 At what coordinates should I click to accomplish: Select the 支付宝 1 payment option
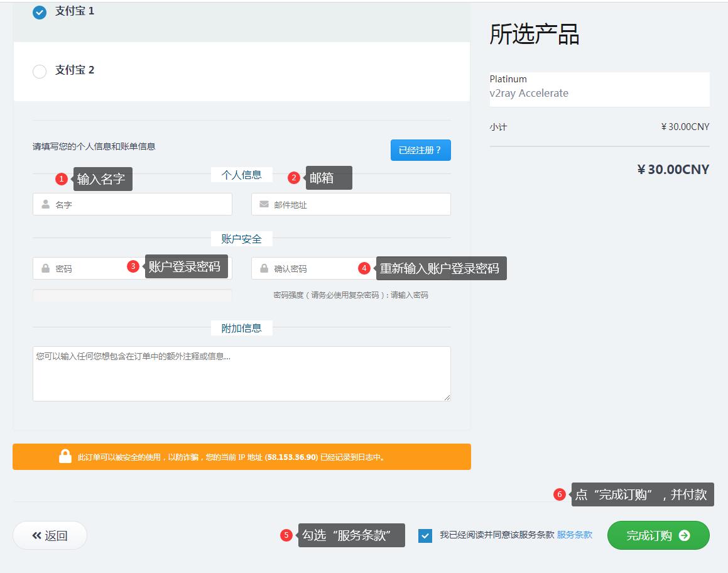click(40, 12)
